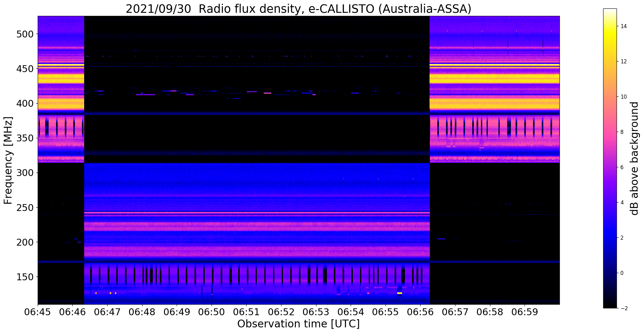Click the colorbar tick value 4
The height and width of the screenshot is (333, 644).
point(622,203)
